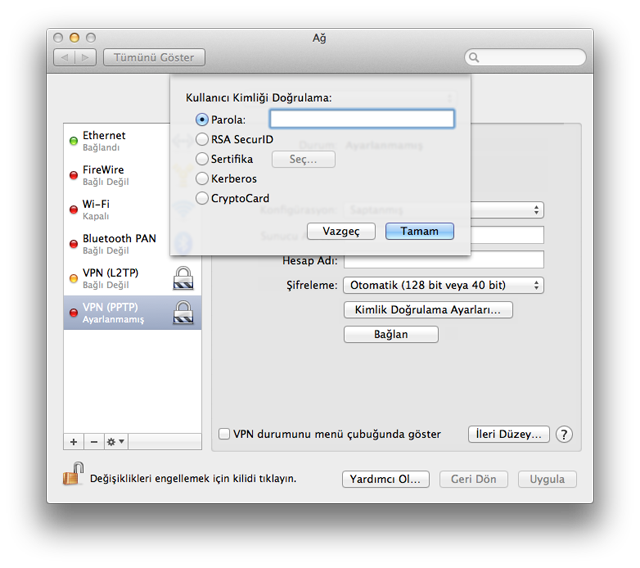This screenshot has width=640, height=568.
Task: Click the VPN (PPTP) padlock icon
Action: [183, 313]
